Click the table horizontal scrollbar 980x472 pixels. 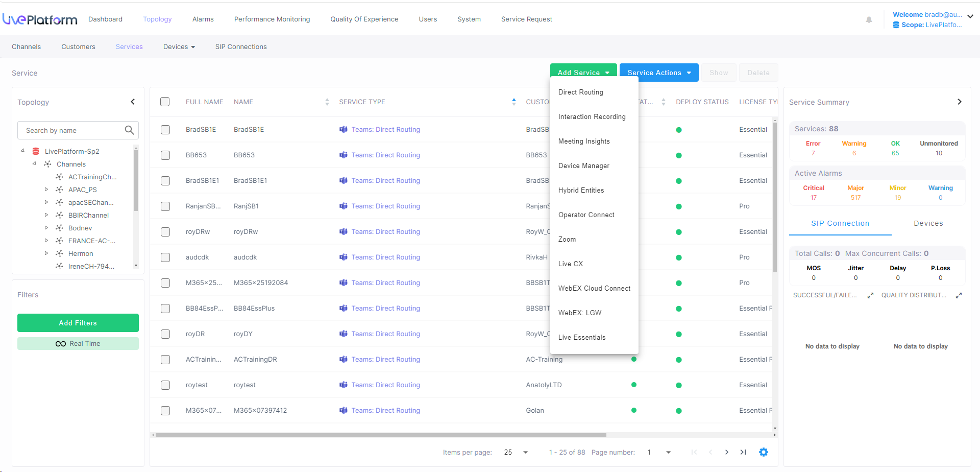click(381, 435)
